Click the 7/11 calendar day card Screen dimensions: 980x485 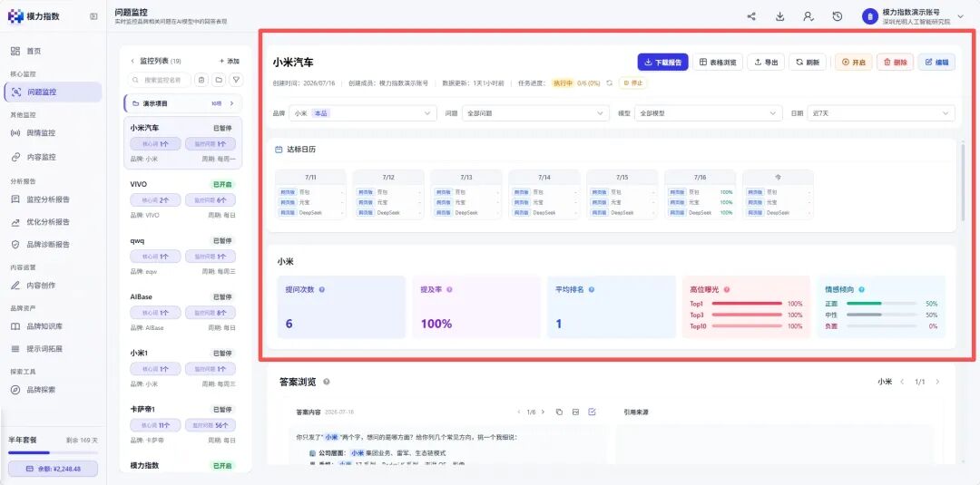(x=310, y=194)
